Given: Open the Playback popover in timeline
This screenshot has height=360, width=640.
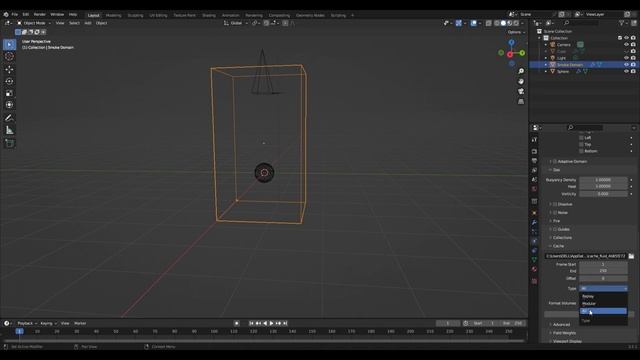Looking at the screenshot, I should coord(27,323).
